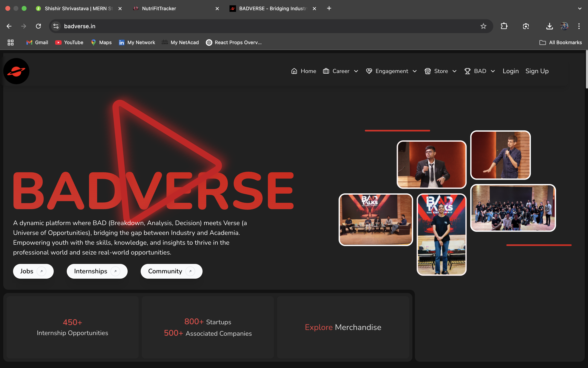Open the BAD Talks panel discussion photo
Screen dimensions: 588x368
[x=376, y=220]
